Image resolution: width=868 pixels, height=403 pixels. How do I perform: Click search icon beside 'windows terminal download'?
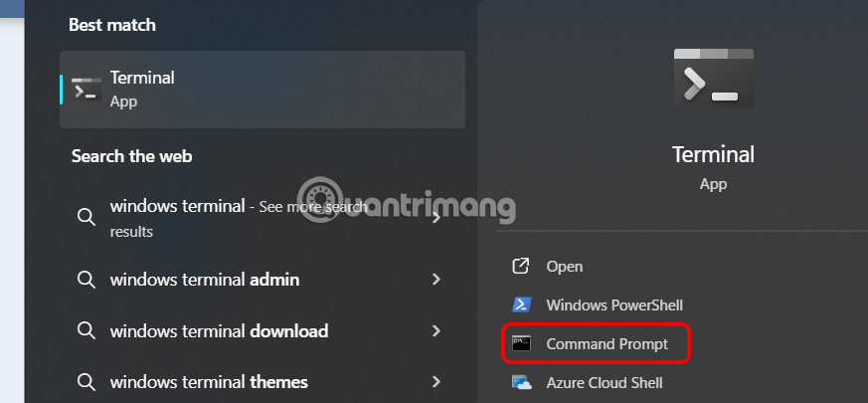point(87,330)
